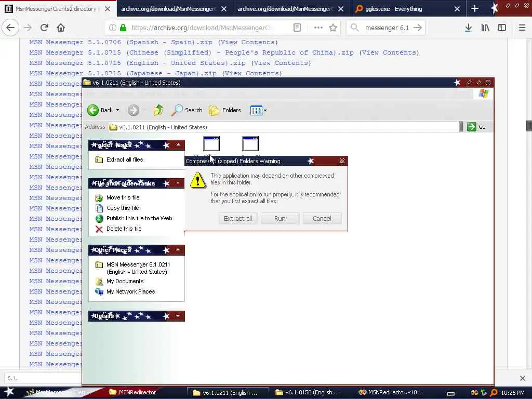Expand the Details panel
The width and height of the screenshot is (532, 399).
(x=178, y=316)
